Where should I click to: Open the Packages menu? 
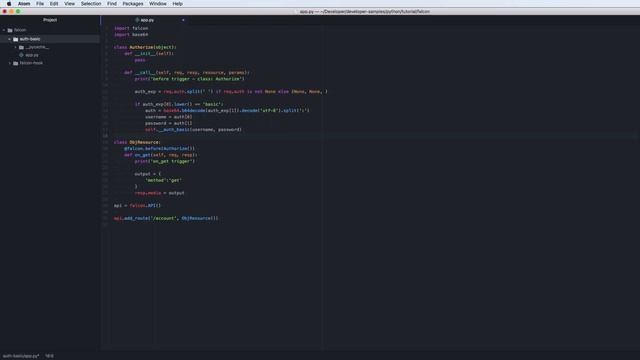click(133, 4)
